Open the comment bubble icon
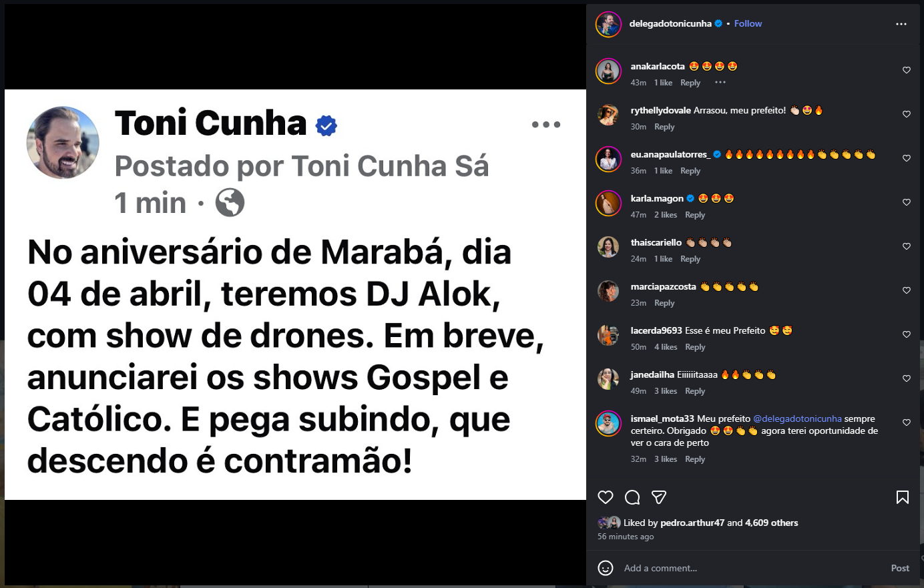The width and height of the screenshot is (924, 588). pyautogui.click(x=632, y=497)
